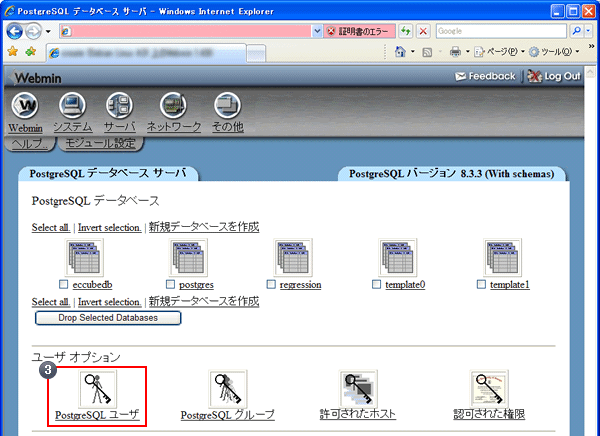Tick the regression checkbox
The image size is (600, 436).
[x=271, y=284]
